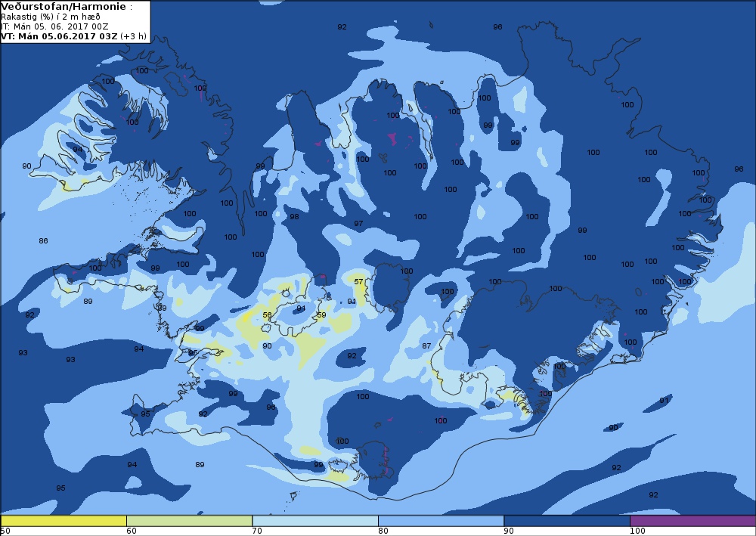Pick the medium blue 80–90 legend swatch
Screen dimensions: 756x536
click(442, 521)
